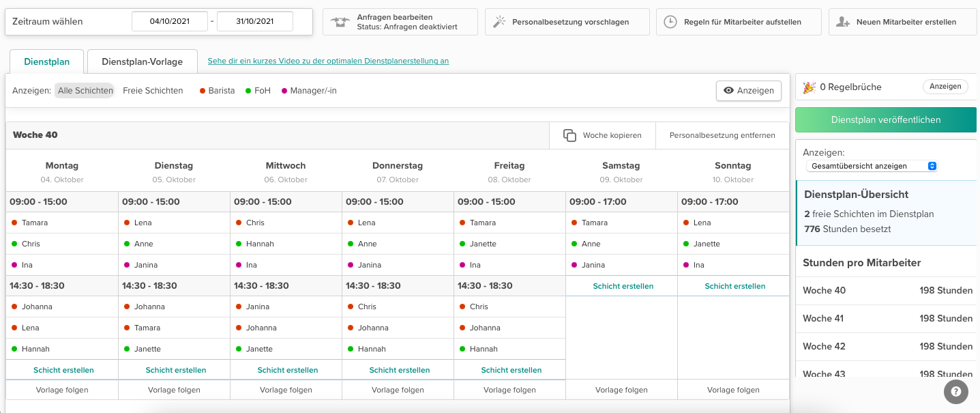Click Schicht erstellen under Donnerstag
Viewport: 980px width, 413px height.
tap(400, 370)
